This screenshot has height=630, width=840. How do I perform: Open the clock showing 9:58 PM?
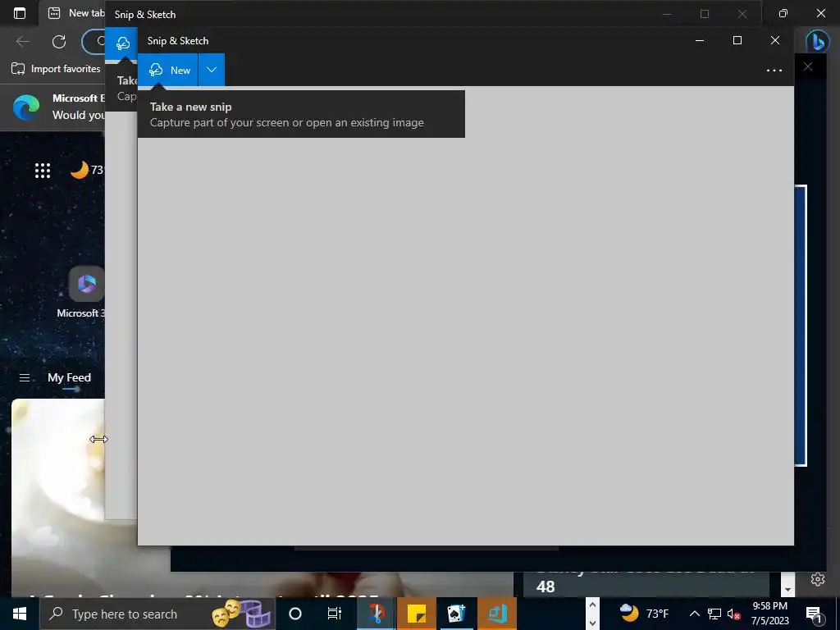tap(769, 614)
